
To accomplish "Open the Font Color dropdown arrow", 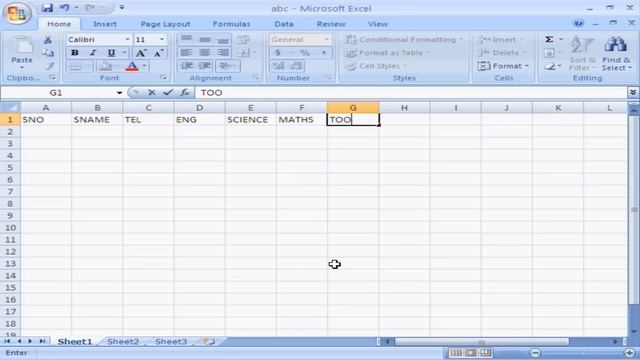I will pyautogui.click(x=144, y=66).
